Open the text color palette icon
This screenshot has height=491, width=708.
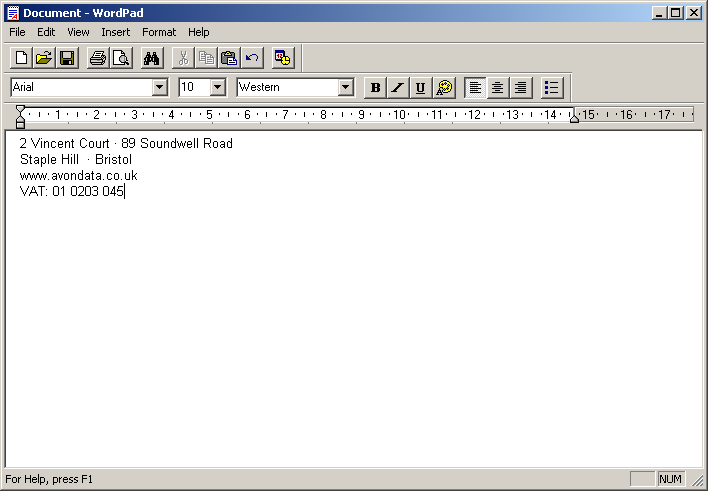444,87
